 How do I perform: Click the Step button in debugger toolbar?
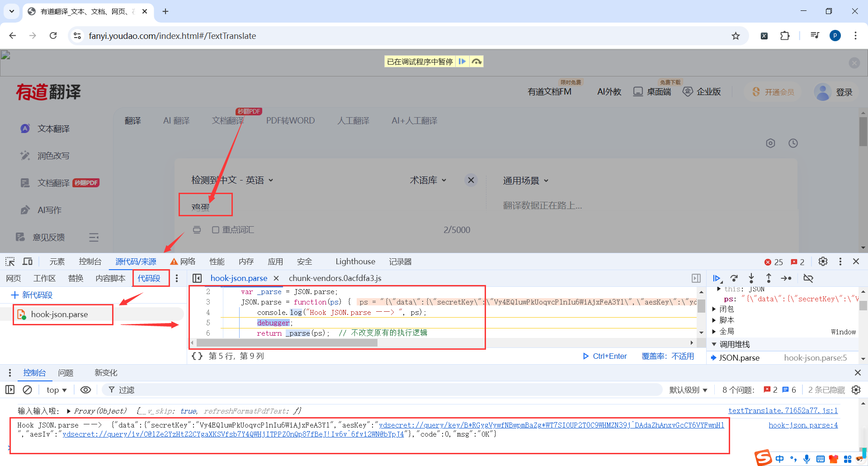786,278
